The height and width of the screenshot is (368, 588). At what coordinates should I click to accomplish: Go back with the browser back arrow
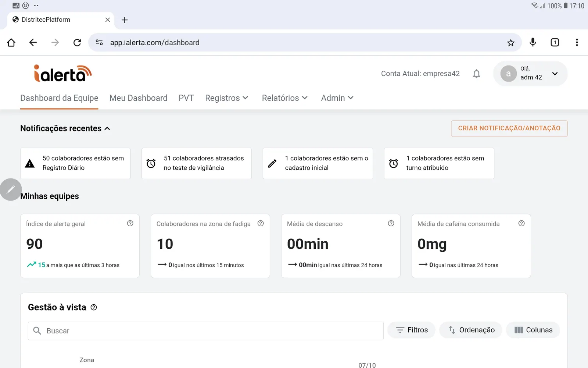point(33,42)
